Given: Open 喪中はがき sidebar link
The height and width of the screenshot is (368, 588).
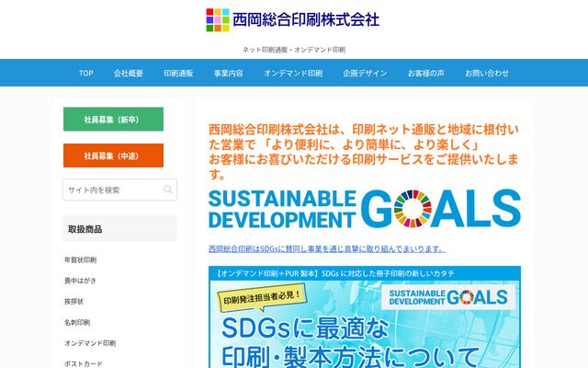Looking at the screenshot, I should pyautogui.click(x=80, y=281).
